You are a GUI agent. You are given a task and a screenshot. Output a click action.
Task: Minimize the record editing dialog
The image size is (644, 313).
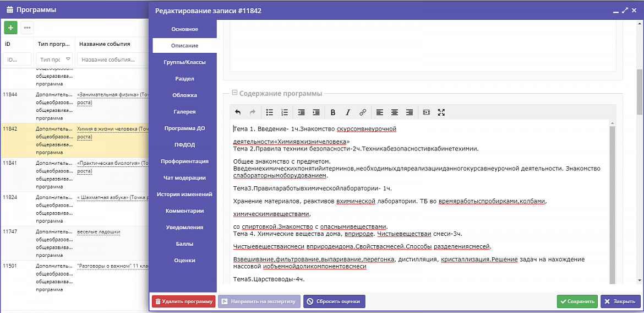616,11
